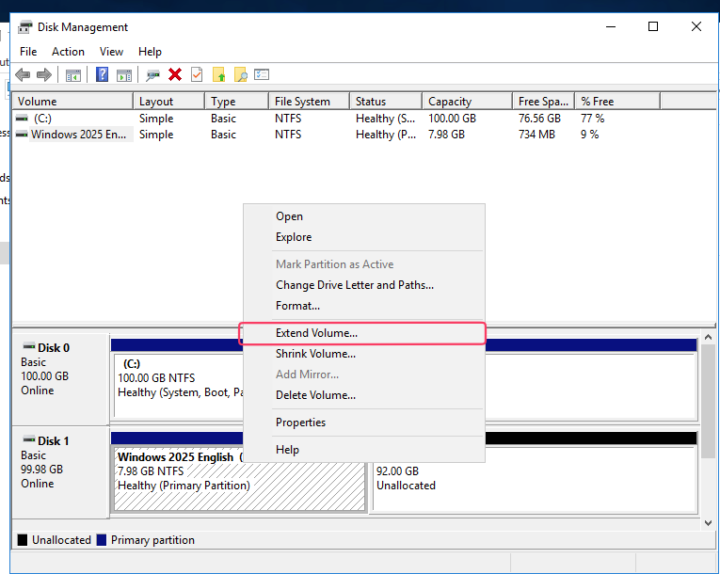This screenshot has width=720, height=574.
Task: Click the Properties checkmark page icon
Action: (x=197, y=75)
